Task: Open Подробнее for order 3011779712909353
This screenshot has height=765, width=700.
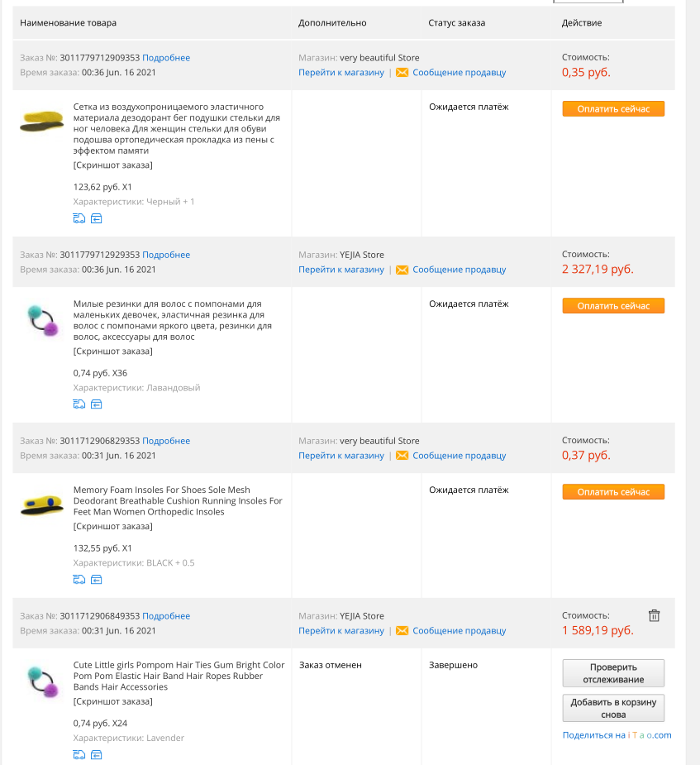Action: point(166,58)
